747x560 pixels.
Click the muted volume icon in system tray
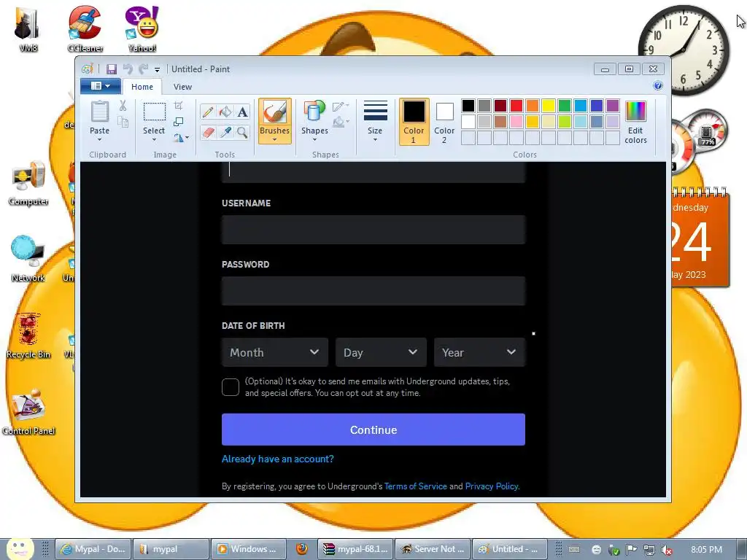tap(667, 550)
